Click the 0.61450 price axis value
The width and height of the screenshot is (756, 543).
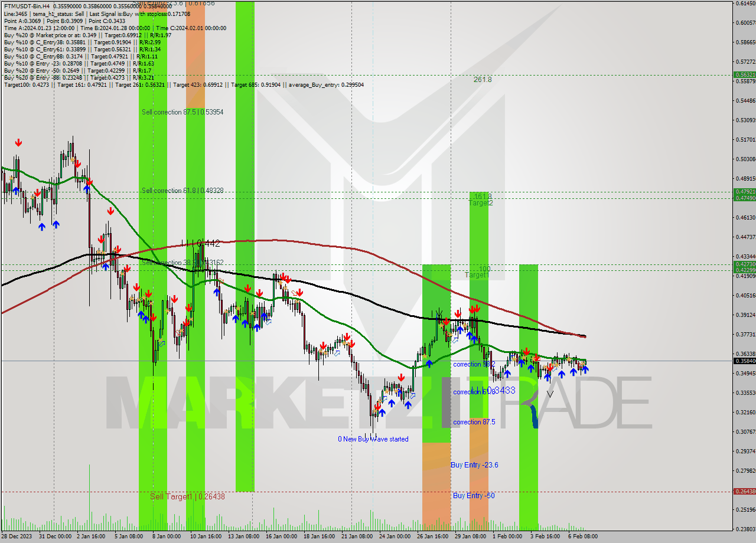pyautogui.click(x=745, y=4)
